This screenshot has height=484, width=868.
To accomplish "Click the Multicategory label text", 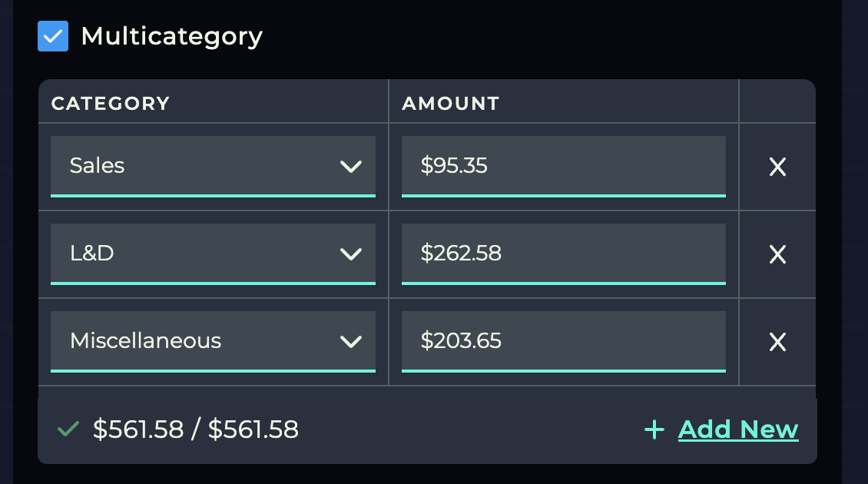I will [171, 36].
